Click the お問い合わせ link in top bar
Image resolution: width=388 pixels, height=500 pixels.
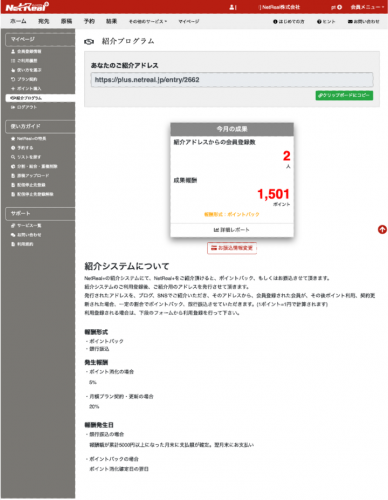(x=364, y=22)
